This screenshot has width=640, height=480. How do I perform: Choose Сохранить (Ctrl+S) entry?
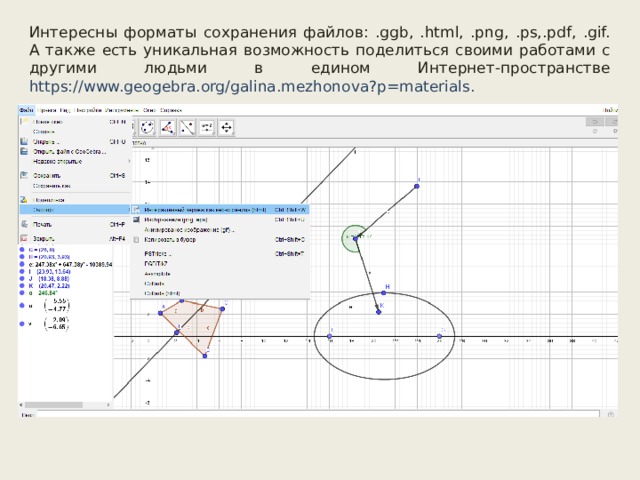pyautogui.click(x=75, y=176)
